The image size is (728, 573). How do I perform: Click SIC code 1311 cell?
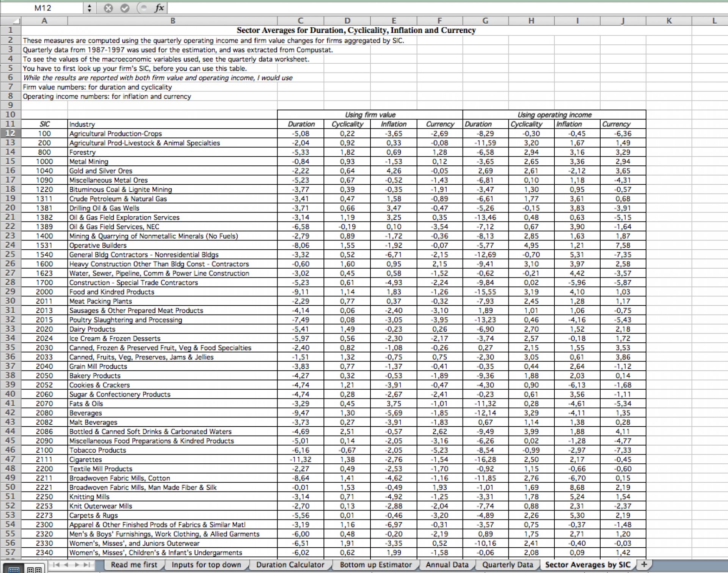coord(44,199)
